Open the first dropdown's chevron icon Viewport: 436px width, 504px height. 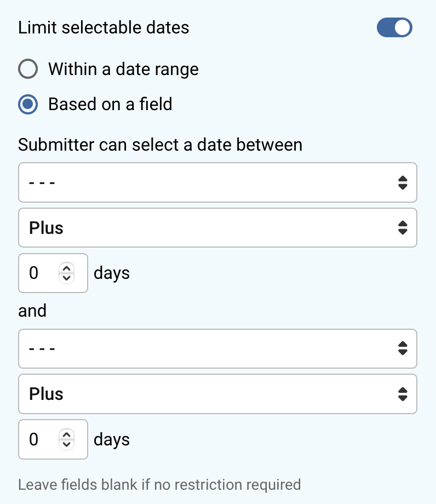[404, 182]
